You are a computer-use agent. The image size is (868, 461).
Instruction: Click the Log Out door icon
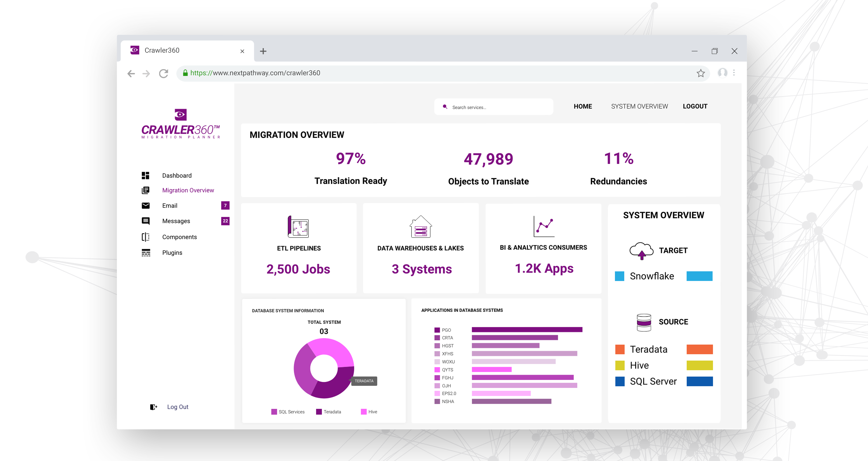pos(154,407)
